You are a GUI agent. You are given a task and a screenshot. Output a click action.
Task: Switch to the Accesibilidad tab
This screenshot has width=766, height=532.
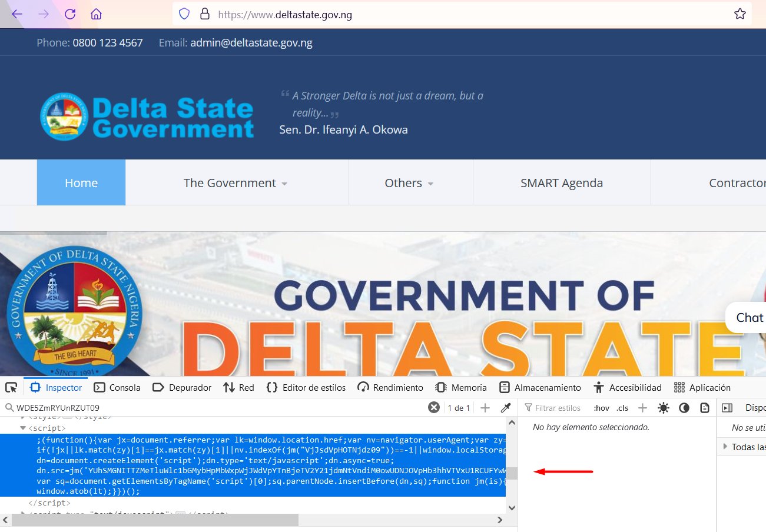(628, 387)
